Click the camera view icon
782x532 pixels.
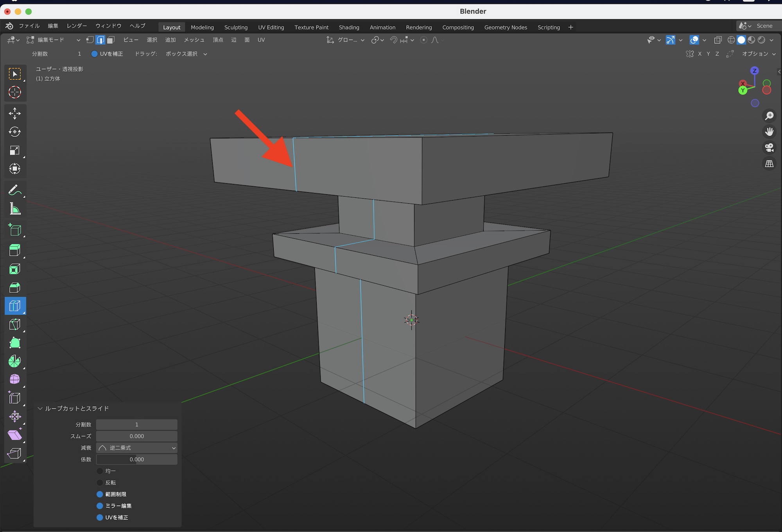[769, 147]
